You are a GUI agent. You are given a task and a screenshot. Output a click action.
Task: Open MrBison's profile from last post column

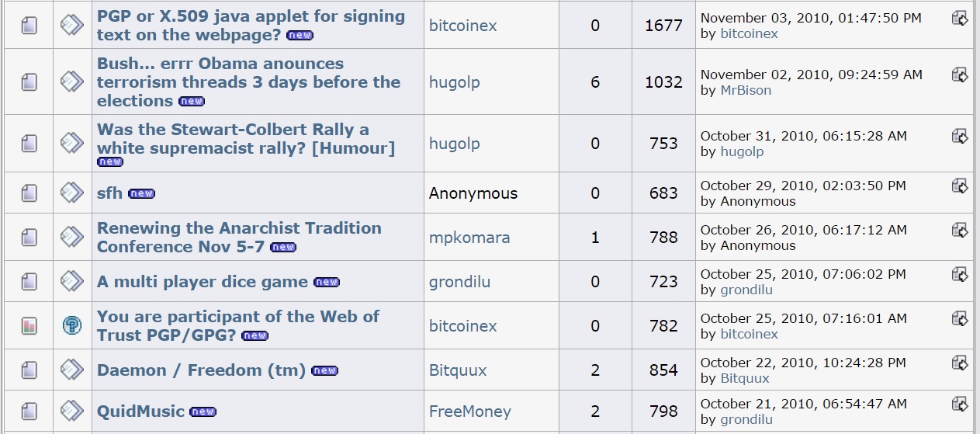748,90
